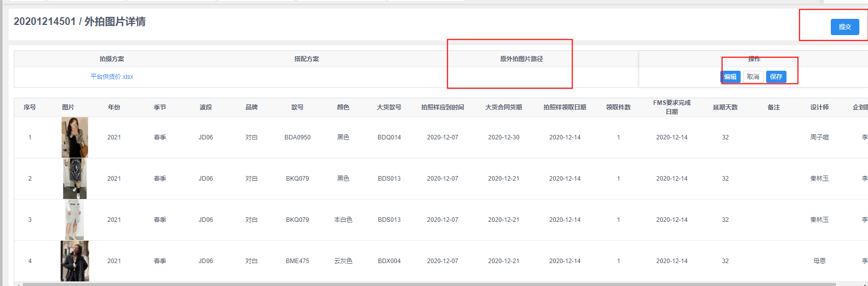Click the 取消 cancel button

(753, 77)
